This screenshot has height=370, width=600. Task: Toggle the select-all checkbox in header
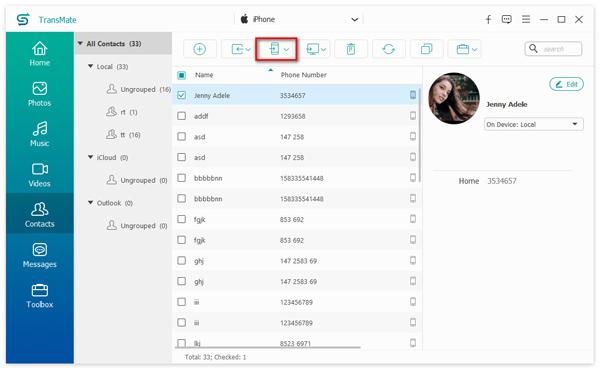181,75
